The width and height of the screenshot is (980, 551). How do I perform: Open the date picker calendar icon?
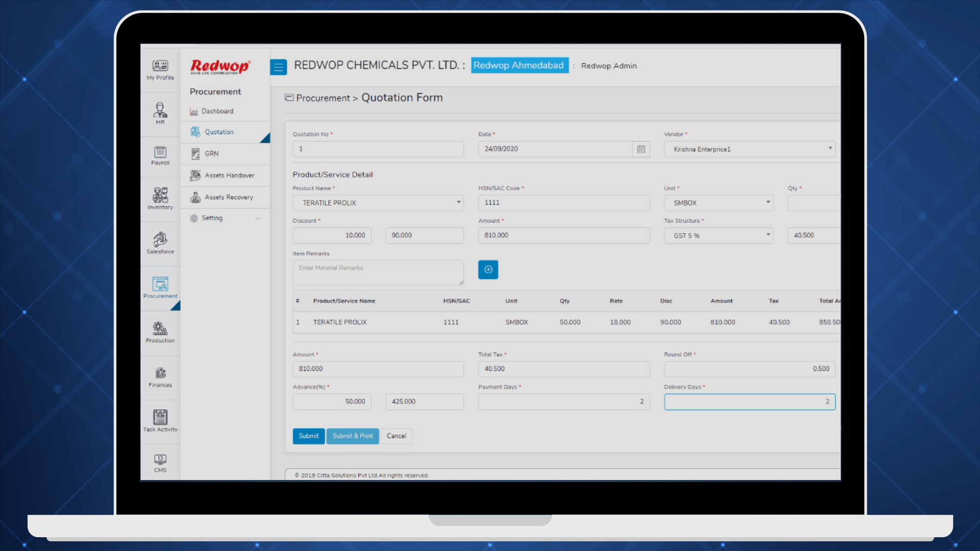(x=641, y=149)
